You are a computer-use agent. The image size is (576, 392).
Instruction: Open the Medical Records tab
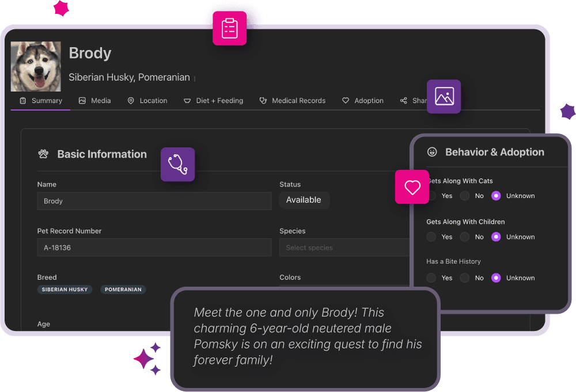292,101
